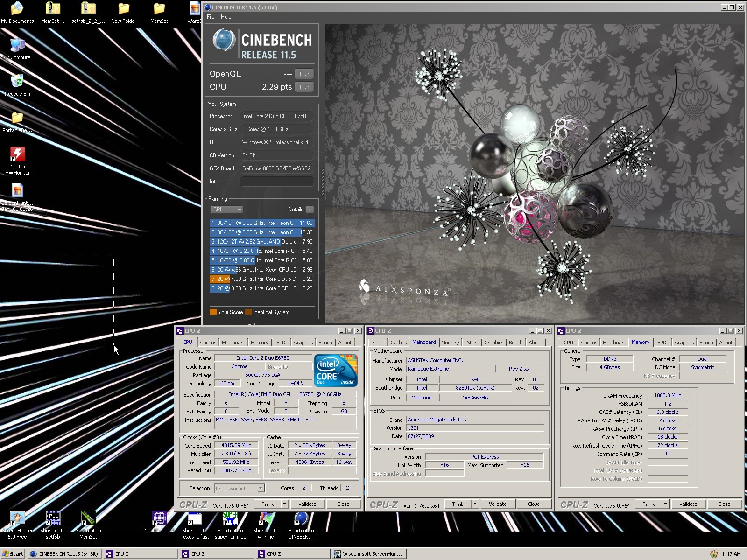The height and width of the screenshot is (560, 747).
Task: Open Tools dropdown arrow in Memory CPU-Z
Action: 665,504
